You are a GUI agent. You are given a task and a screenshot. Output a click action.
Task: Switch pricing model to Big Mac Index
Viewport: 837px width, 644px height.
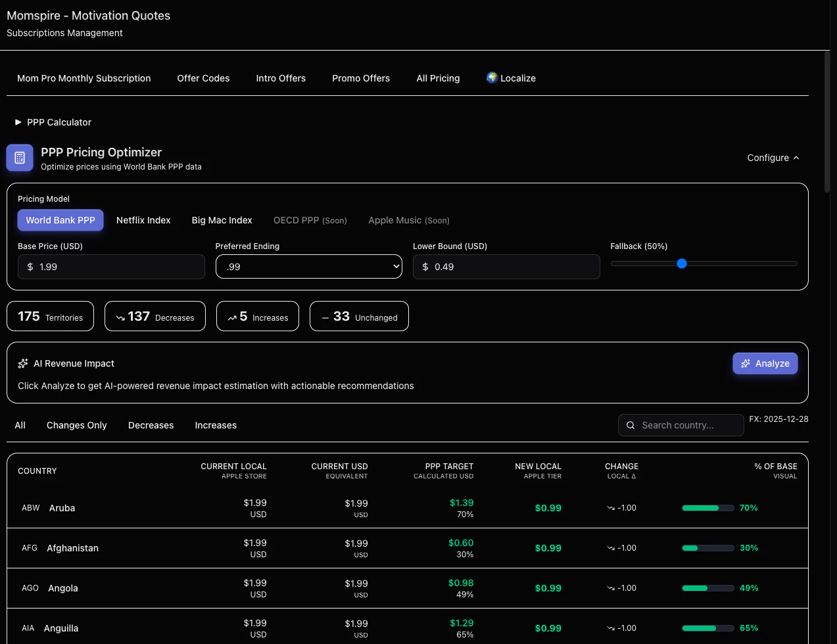click(222, 220)
